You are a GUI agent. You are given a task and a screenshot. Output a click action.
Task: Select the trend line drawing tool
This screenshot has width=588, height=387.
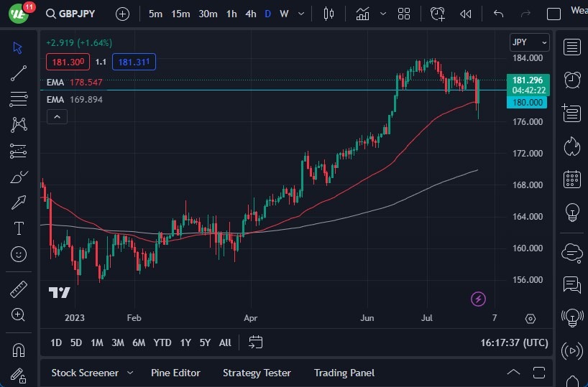pos(19,73)
